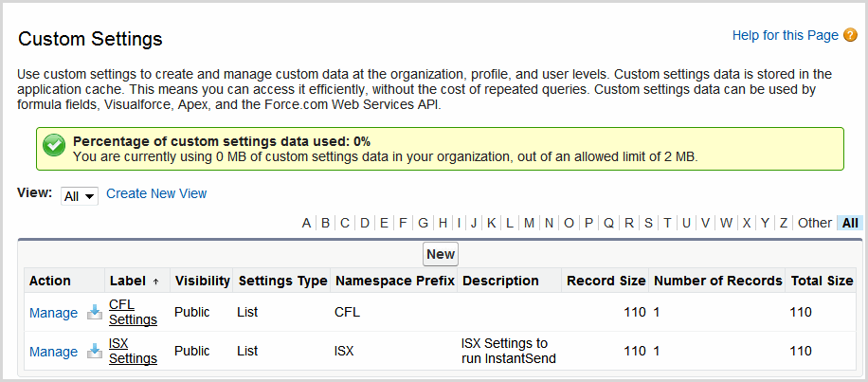
Task: Manage the CFL Settings row
Action: [53, 312]
